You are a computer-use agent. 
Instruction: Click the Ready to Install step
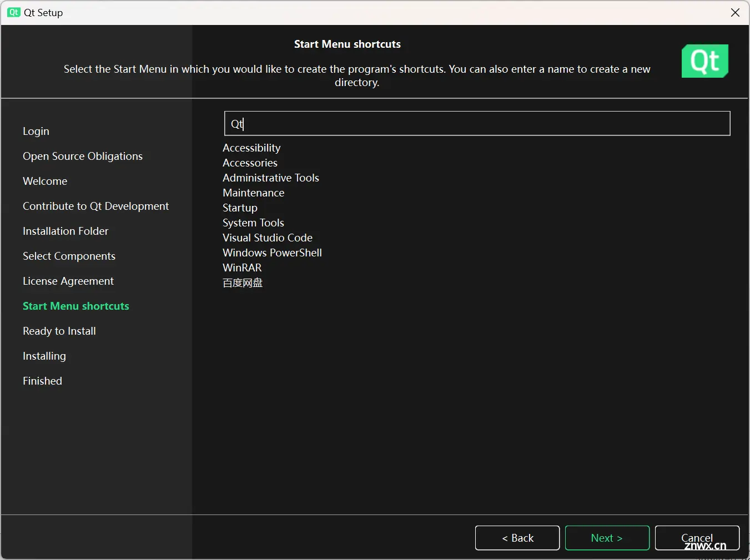(59, 331)
